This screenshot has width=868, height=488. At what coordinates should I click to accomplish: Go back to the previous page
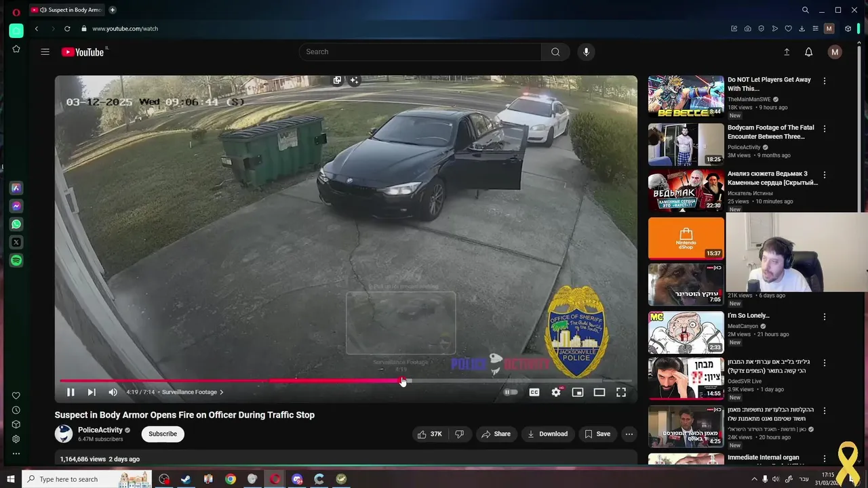coord(37,28)
